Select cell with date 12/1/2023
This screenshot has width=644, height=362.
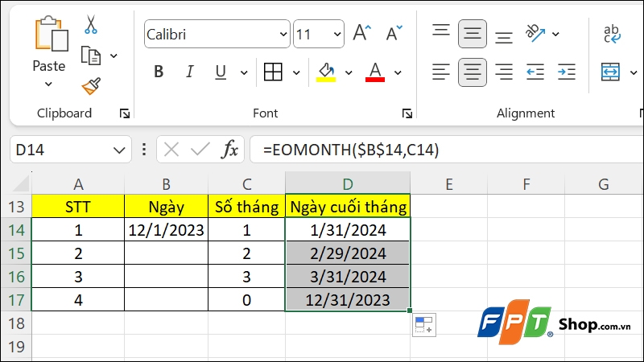pyautogui.click(x=167, y=230)
